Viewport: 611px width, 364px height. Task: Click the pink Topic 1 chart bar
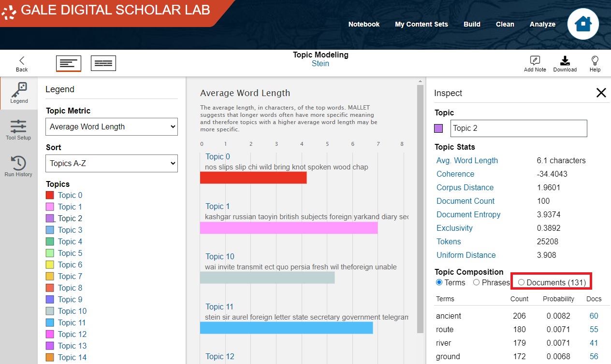point(289,228)
